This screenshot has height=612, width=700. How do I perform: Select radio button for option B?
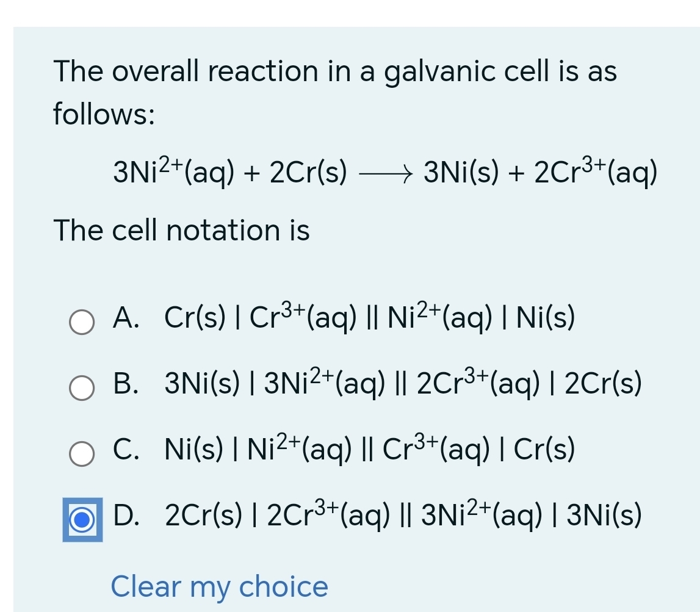click(x=82, y=388)
